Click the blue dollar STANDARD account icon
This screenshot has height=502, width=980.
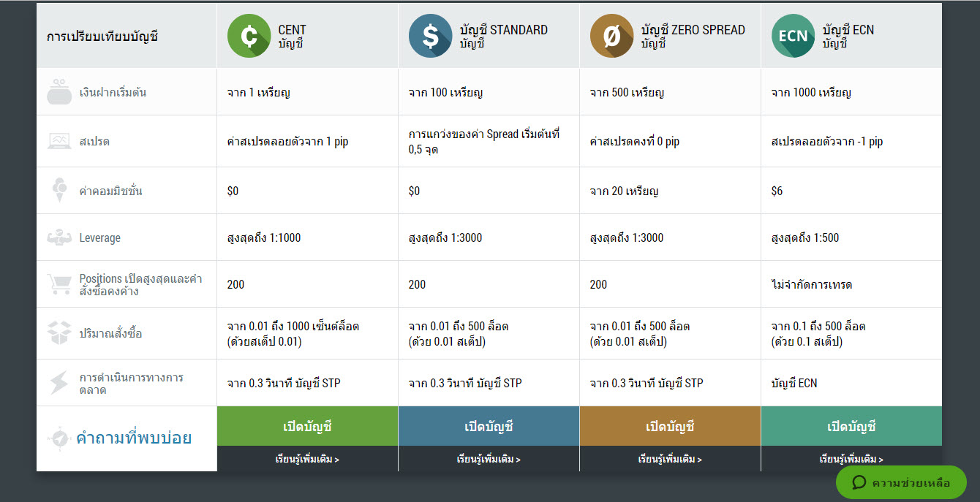(430, 36)
